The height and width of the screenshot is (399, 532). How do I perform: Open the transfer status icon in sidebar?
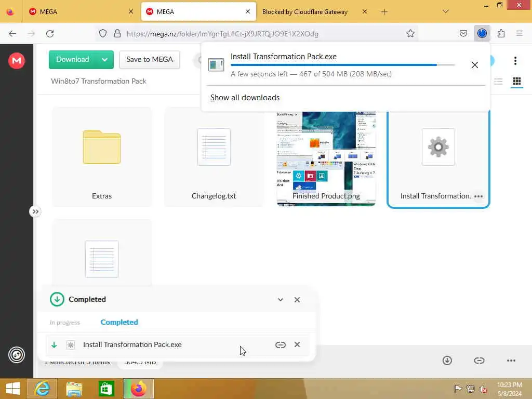pos(16,355)
